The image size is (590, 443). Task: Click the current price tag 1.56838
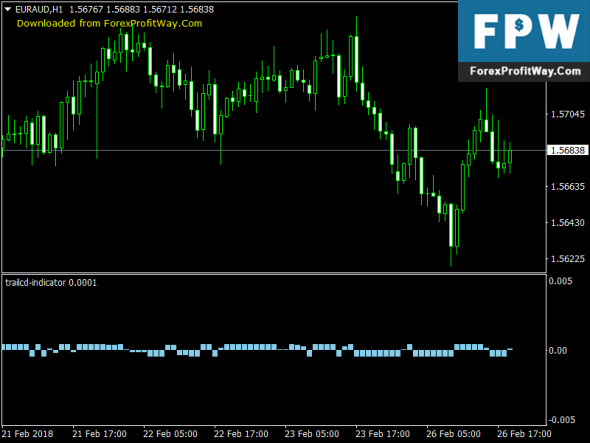(568, 151)
